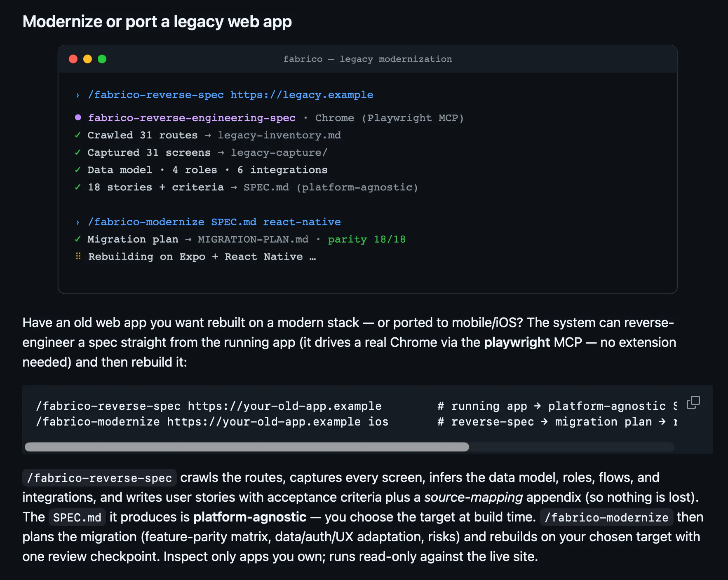Image resolution: width=728 pixels, height=580 pixels.
Task: Click the checkmark beside Data model
Action: pos(77,170)
